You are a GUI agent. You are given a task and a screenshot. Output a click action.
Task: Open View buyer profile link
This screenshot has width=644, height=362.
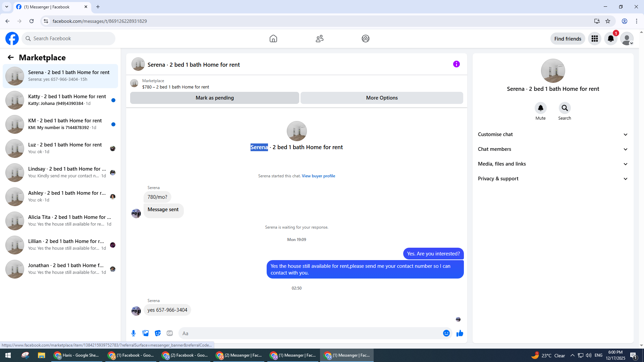(318, 176)
